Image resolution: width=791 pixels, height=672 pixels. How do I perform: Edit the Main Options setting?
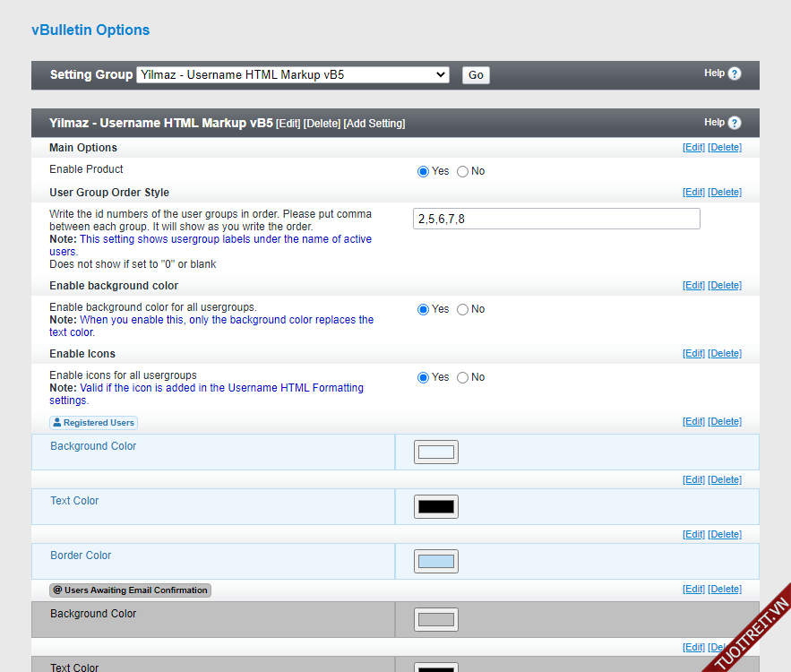tap(693, 148)
